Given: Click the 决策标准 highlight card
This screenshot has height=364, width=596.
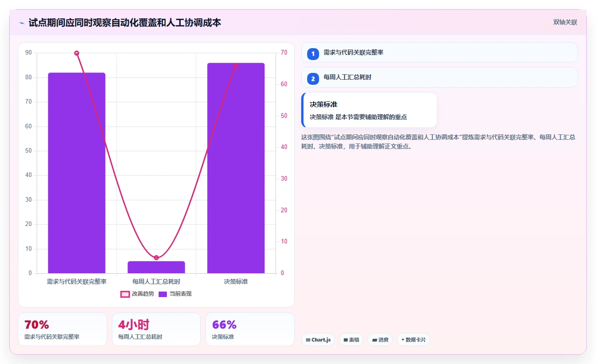Looking at the screenshot, I should tap(369, 110).
